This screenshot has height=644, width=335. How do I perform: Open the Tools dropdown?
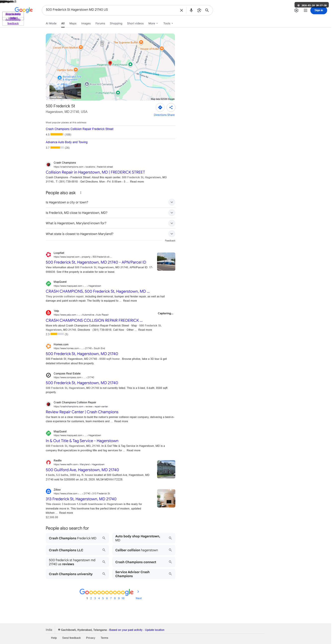170,24
